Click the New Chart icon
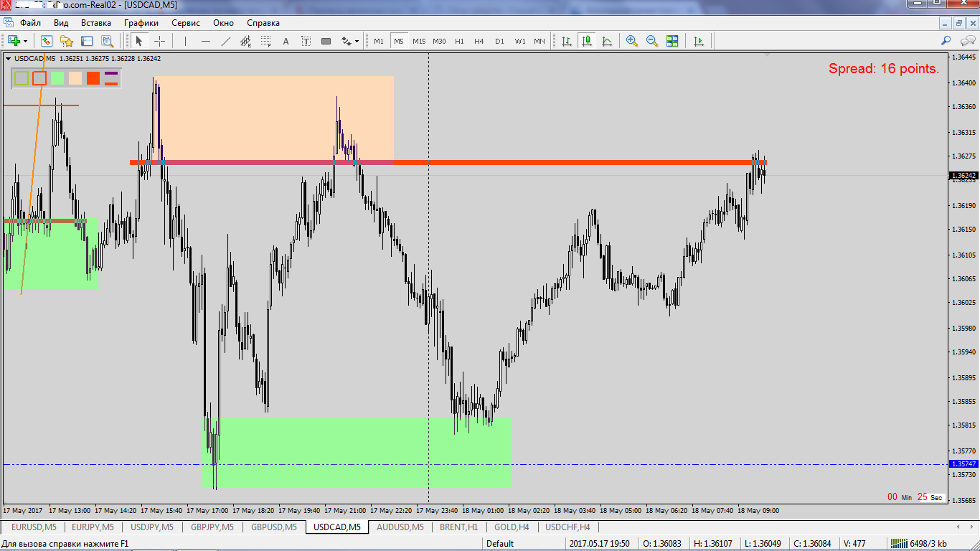 [x=13, y=41]
